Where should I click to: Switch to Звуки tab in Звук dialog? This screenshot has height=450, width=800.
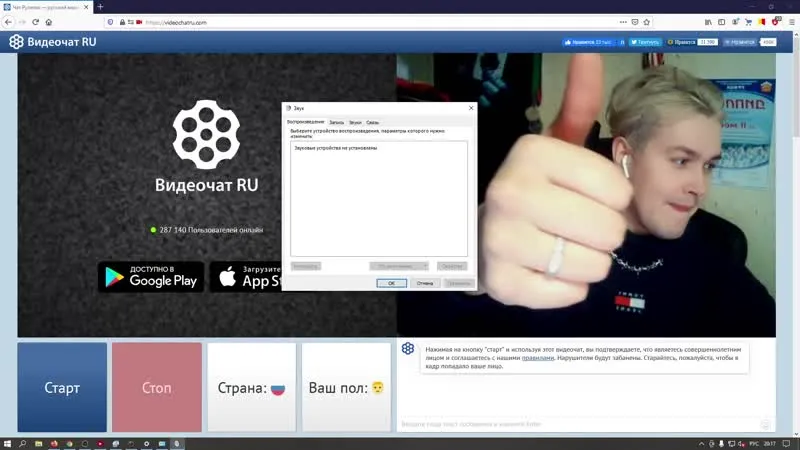[355, 122]
